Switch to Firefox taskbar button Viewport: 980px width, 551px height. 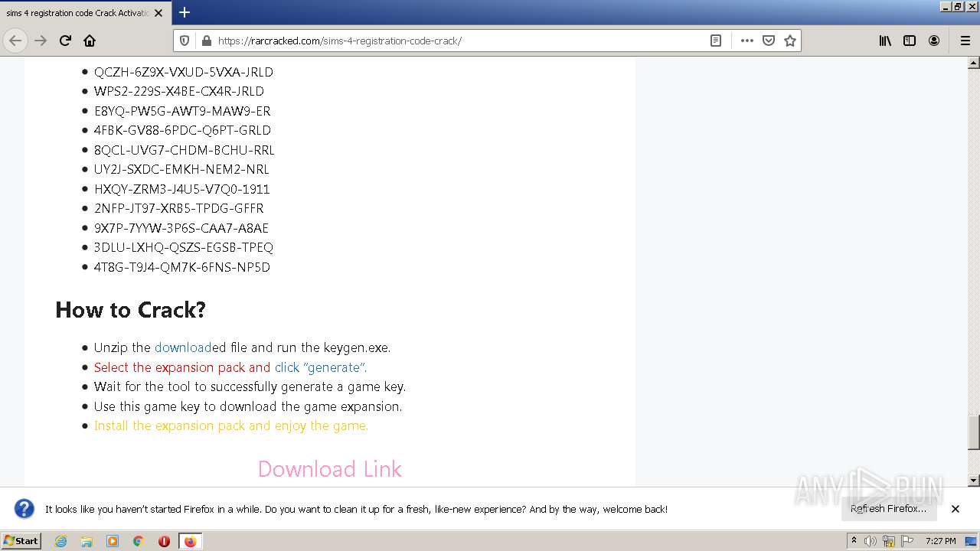pyautogui.click(x=190, y=541)
